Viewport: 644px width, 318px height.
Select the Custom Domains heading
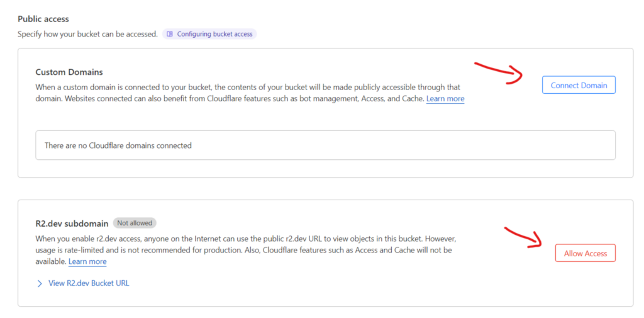tap(69, 72)
